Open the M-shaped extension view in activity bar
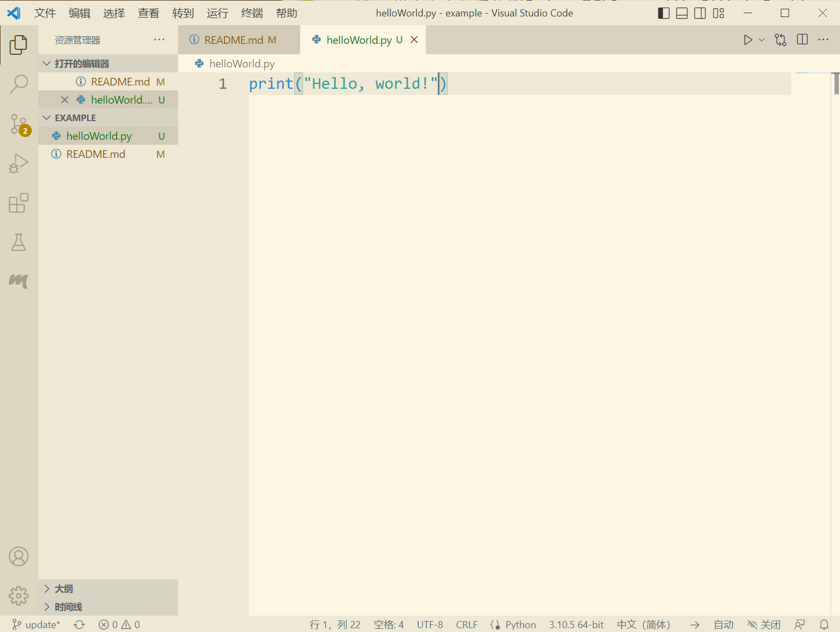 (x=19, y=281)
